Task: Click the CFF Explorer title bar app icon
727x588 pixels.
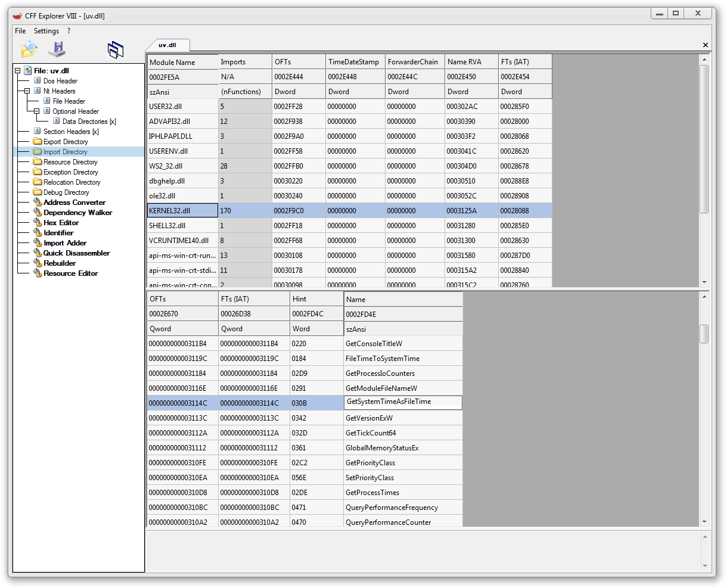Action: [17, 15]
